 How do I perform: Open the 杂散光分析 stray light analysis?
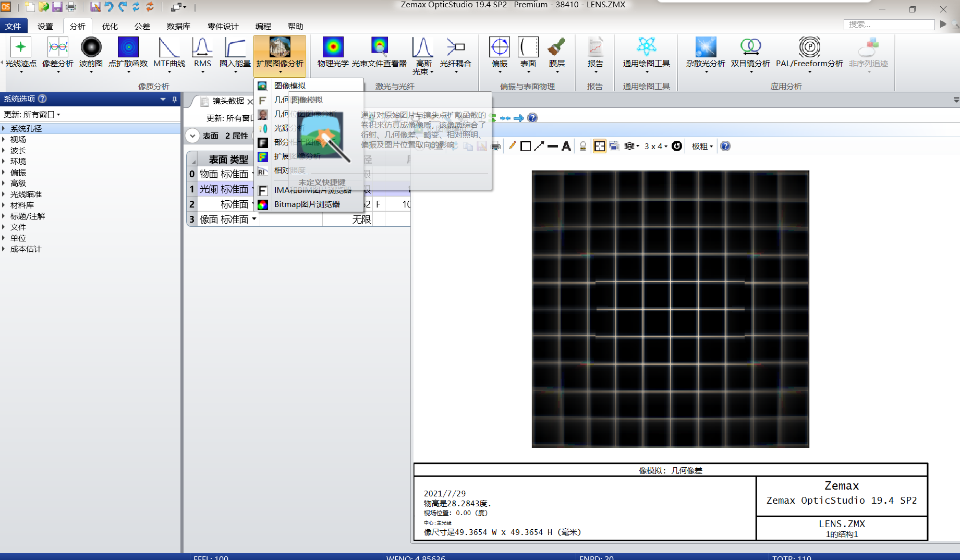click(x=706, y=54)
